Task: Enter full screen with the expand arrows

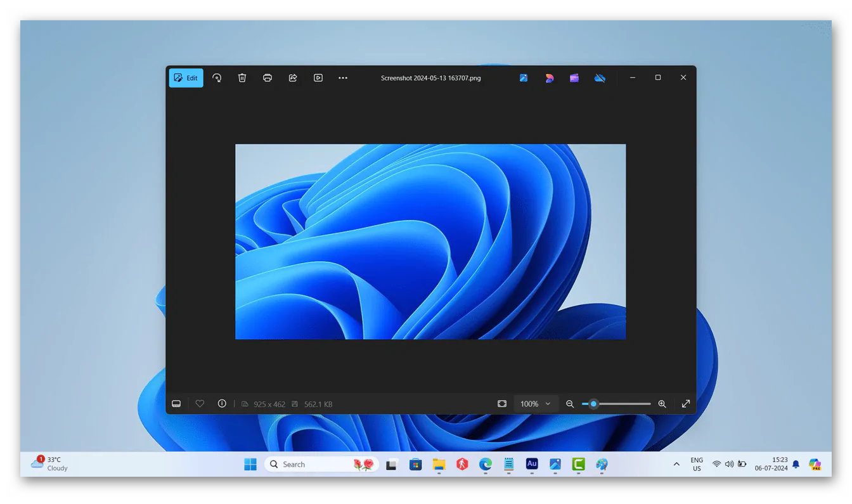Action: 685,404
